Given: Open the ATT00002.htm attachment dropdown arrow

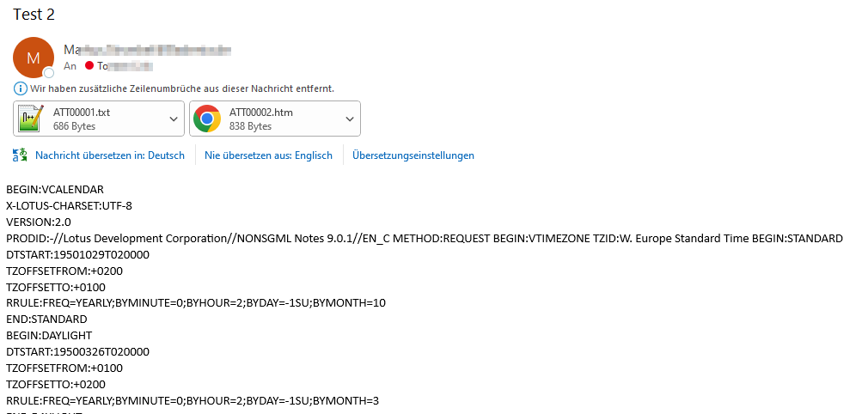Looking at the screenshot, I should pyautogui.click(x=350, y=119).
